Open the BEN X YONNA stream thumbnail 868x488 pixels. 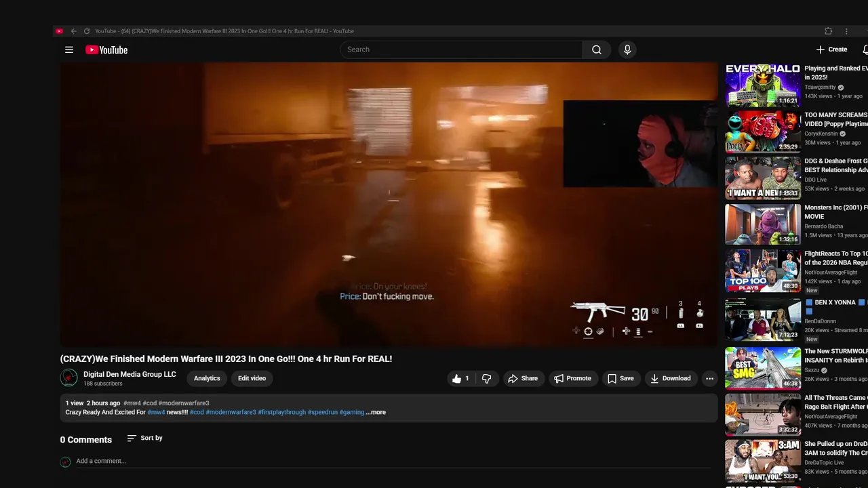(x=763, y=319)
